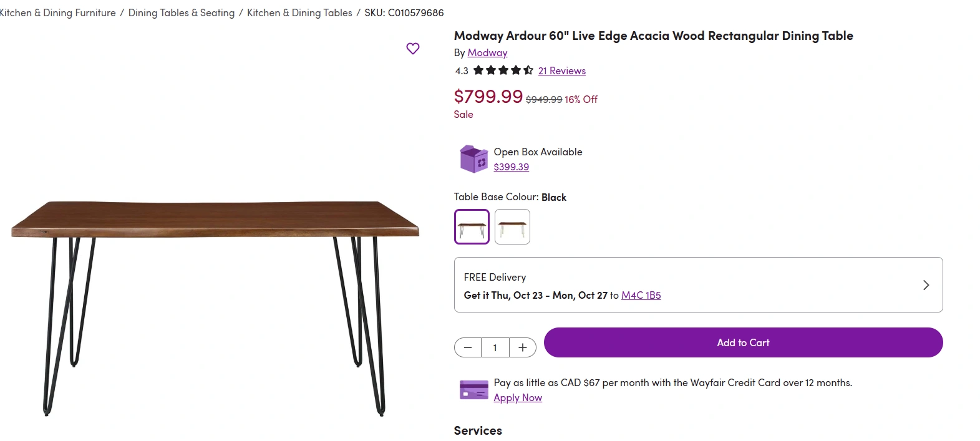Click the quantity input field
This screenshot has width=980, height=441.
pyautogui.click(x=495, y=347)
